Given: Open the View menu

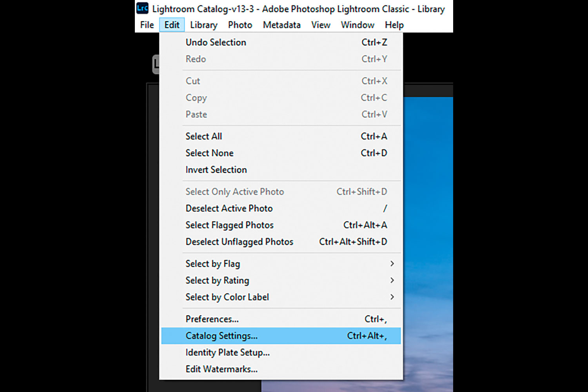Looking at the screenshot, I should [321, 25].
